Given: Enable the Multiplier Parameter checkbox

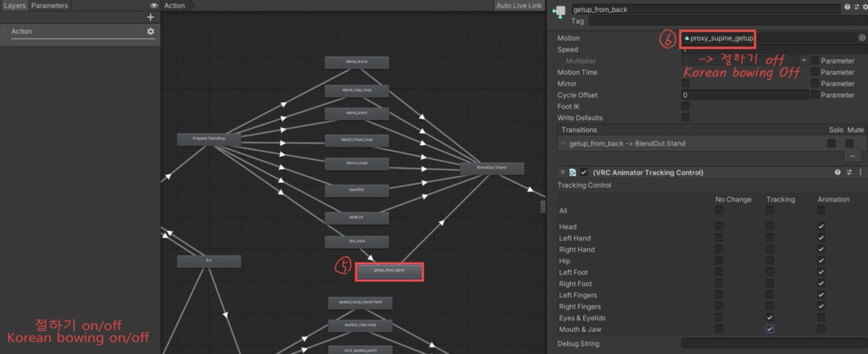Looking at the screenshot, I should pos(815,61).
